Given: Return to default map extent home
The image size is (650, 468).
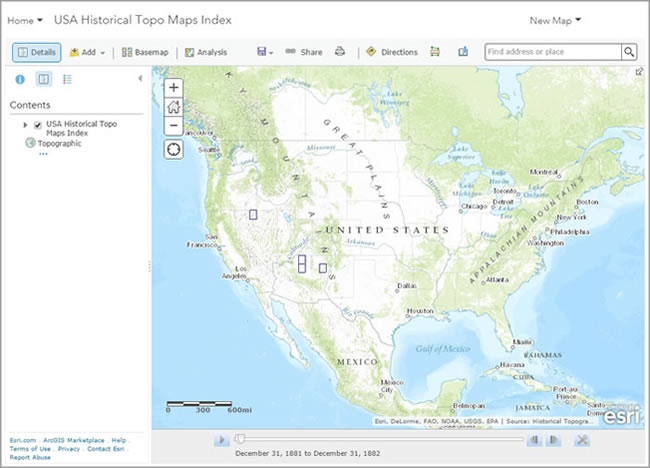Looking at the screenshot, I should click(174, 107).
